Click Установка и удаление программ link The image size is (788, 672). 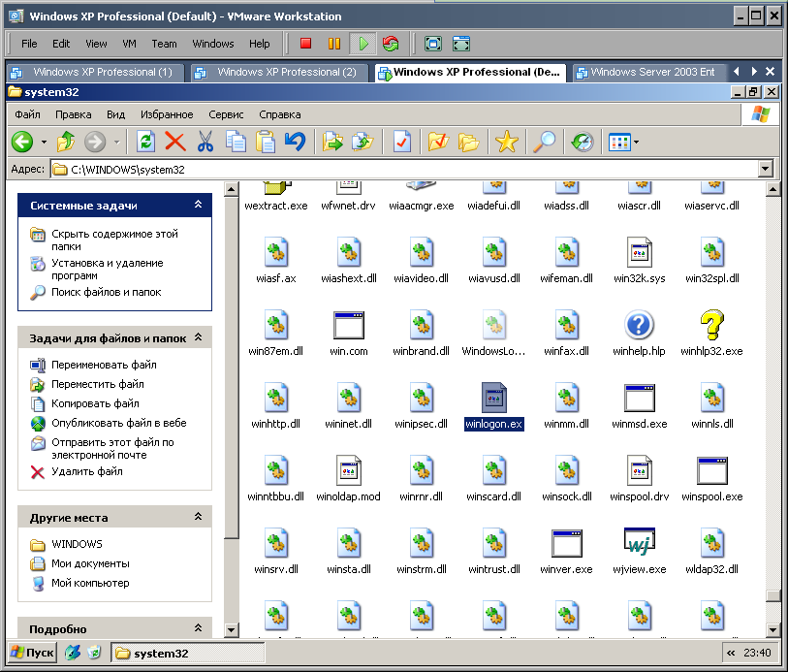[107, 269]
